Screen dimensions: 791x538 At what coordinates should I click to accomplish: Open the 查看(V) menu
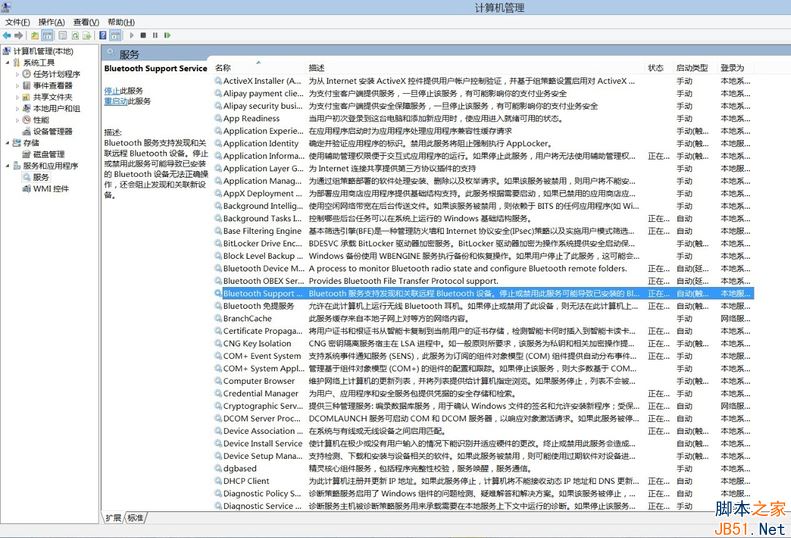coord(86,22)
